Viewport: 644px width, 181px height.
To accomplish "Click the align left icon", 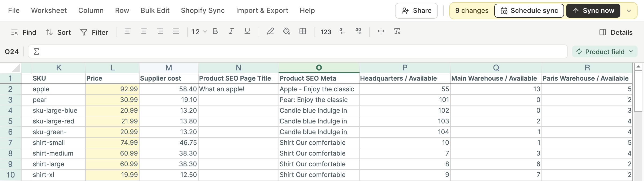I will 127,32.
